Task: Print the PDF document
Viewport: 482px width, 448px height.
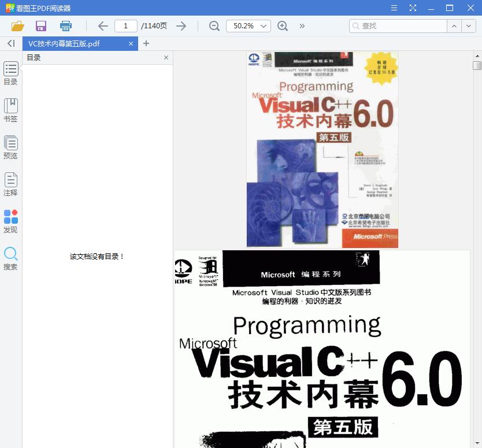Action: coord(66,26)
